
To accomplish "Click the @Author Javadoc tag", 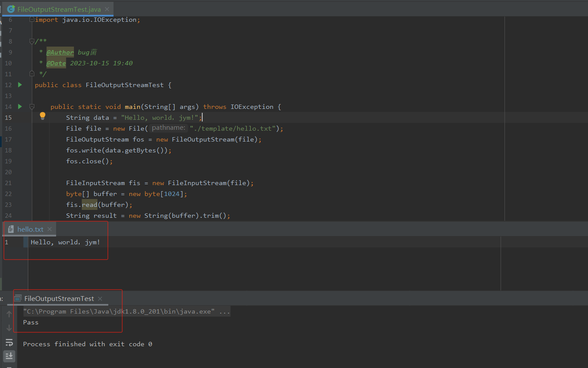I will click(60, 52).
